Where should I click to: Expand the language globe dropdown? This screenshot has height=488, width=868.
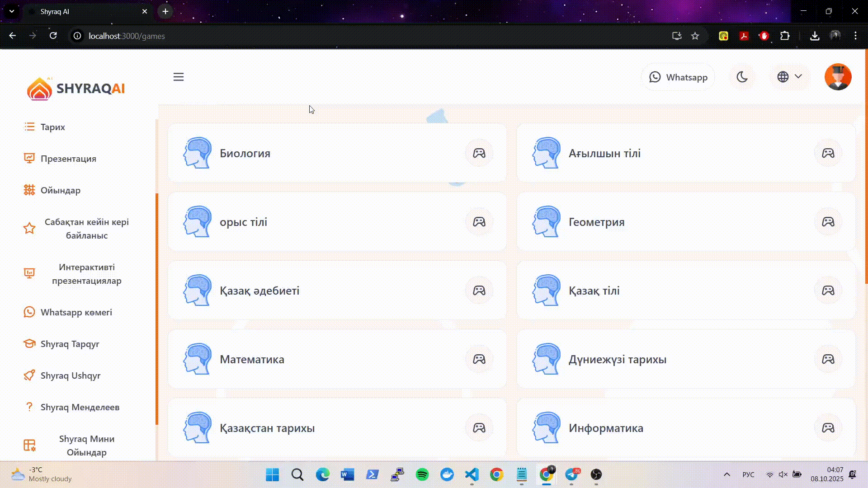tap(789, 77)
